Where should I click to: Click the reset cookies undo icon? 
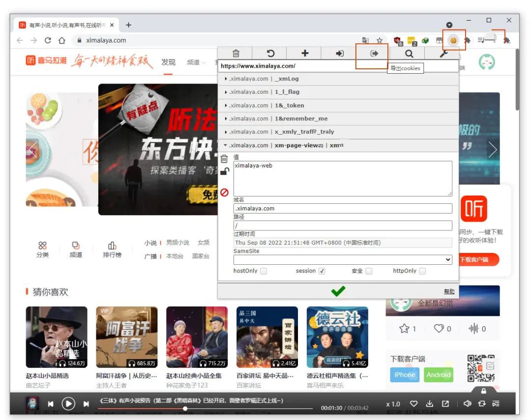click(x=270, y=54)
